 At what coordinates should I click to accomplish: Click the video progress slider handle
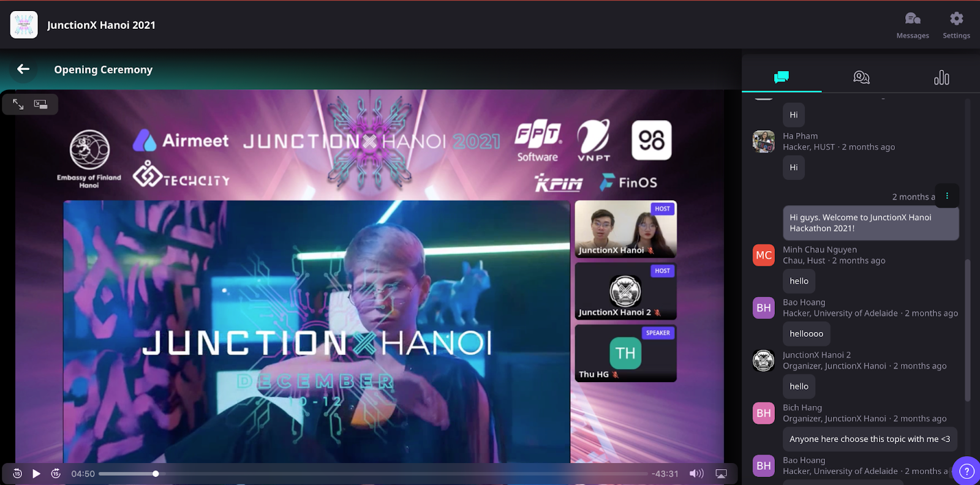point(156,473)
